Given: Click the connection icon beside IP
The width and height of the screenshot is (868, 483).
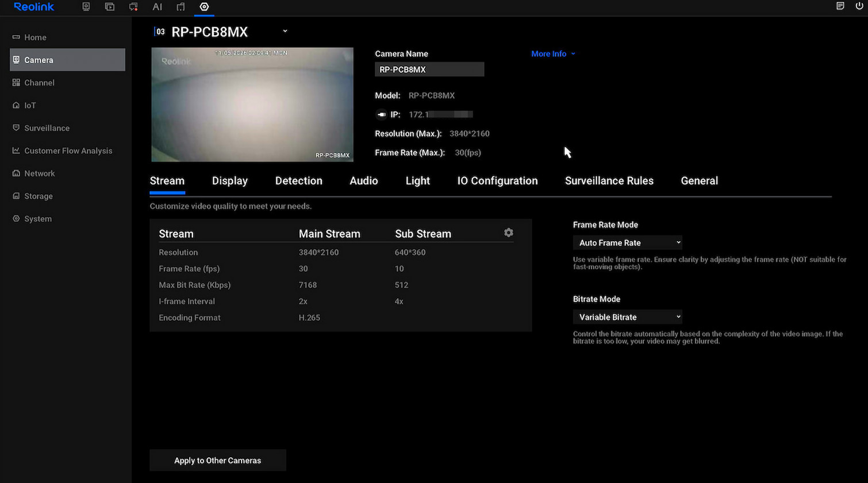Looking at the screenshot, I should pyautogui.click(x=381, y=114).
